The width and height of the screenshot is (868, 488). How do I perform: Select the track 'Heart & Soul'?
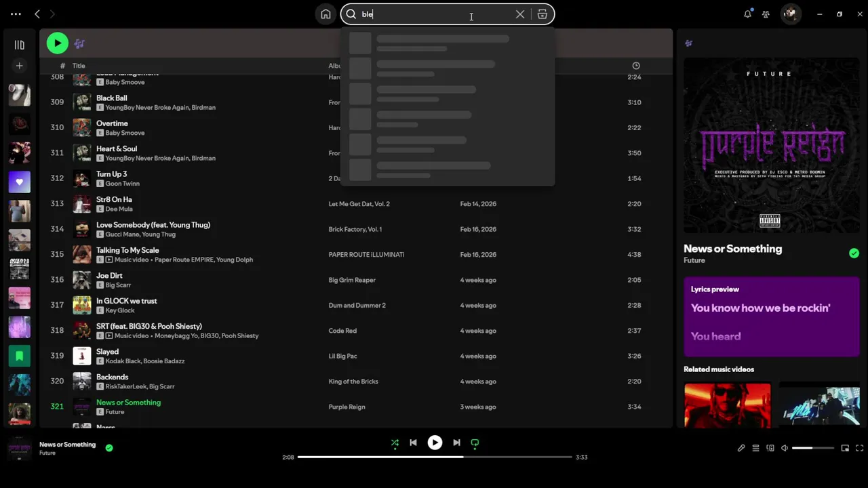tap(117, 148)
